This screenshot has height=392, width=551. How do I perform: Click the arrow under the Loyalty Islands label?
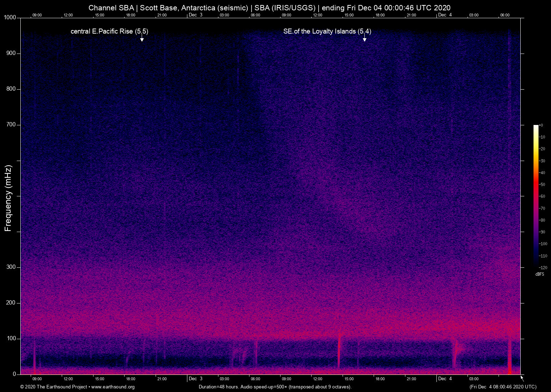pos(364,39)
